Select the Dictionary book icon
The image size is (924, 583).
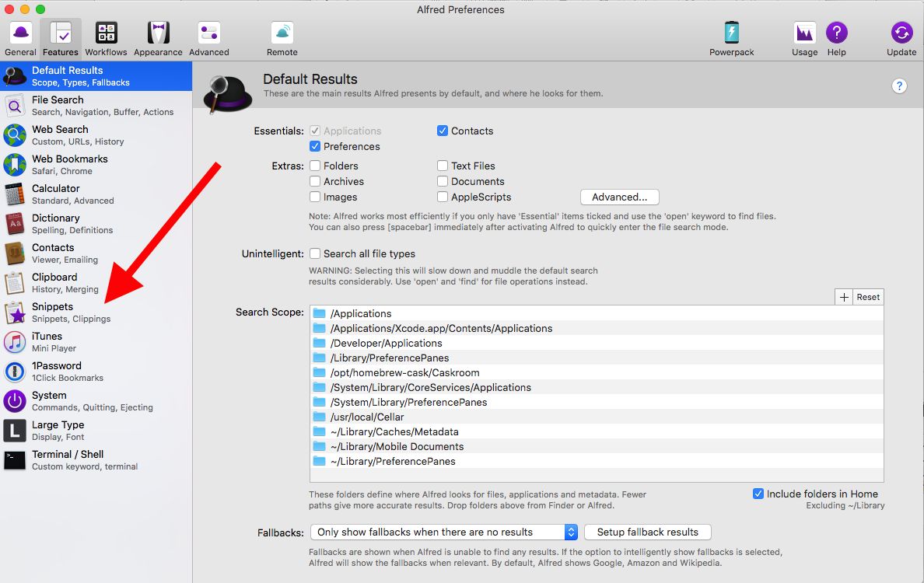pyautogui.click(x=15, y=224)
